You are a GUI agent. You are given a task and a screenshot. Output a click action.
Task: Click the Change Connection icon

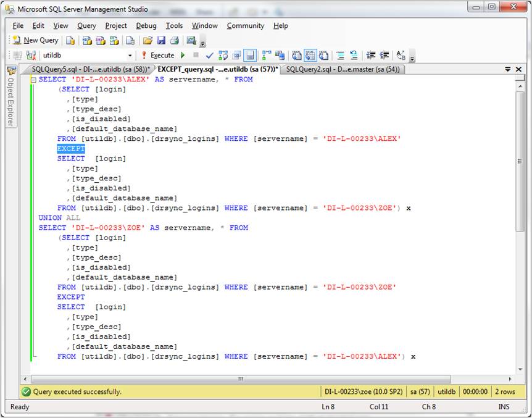(x=31, y=56)
